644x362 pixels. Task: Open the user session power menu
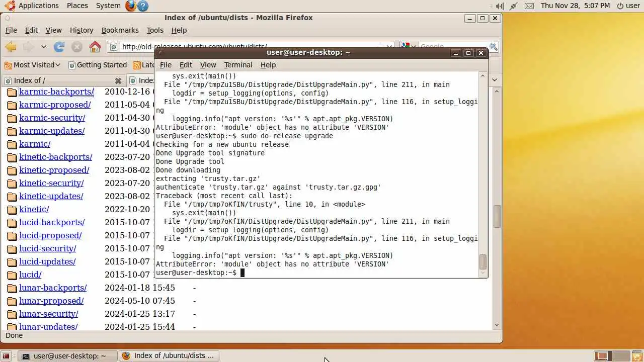pos(629,6)
